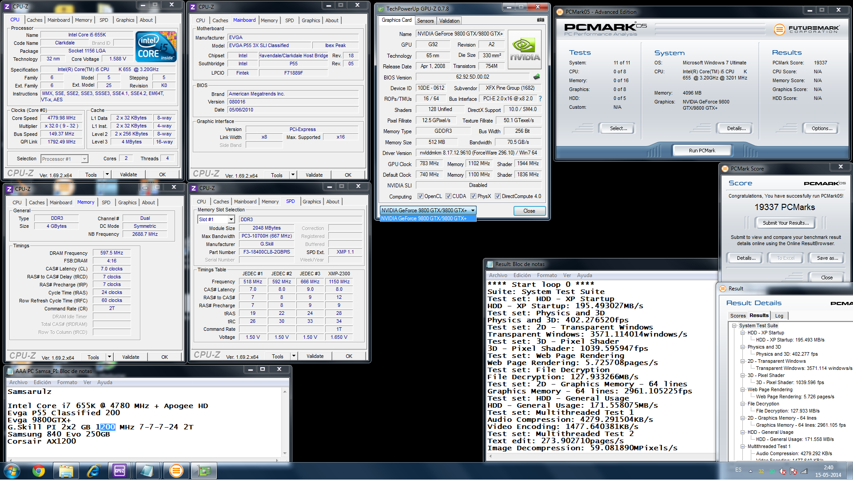Switch to Notepad via its taskbar icon
The image size is (853, 504).
pos(147,471)
